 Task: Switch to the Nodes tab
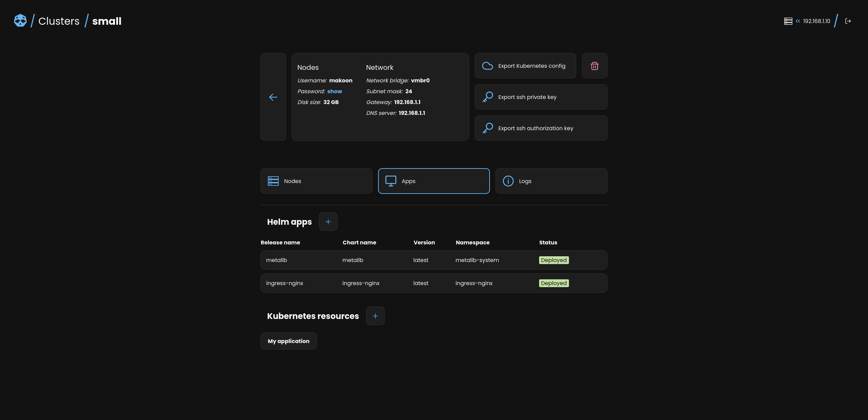316,181
